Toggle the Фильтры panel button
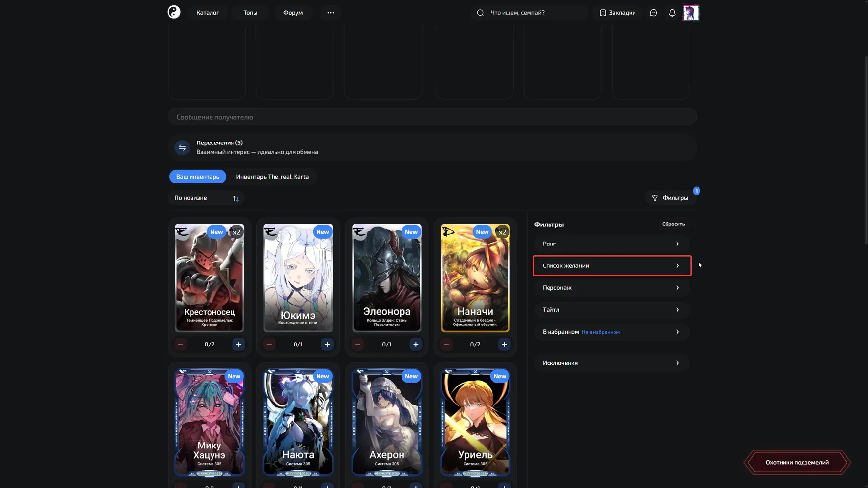 point(671,198)
